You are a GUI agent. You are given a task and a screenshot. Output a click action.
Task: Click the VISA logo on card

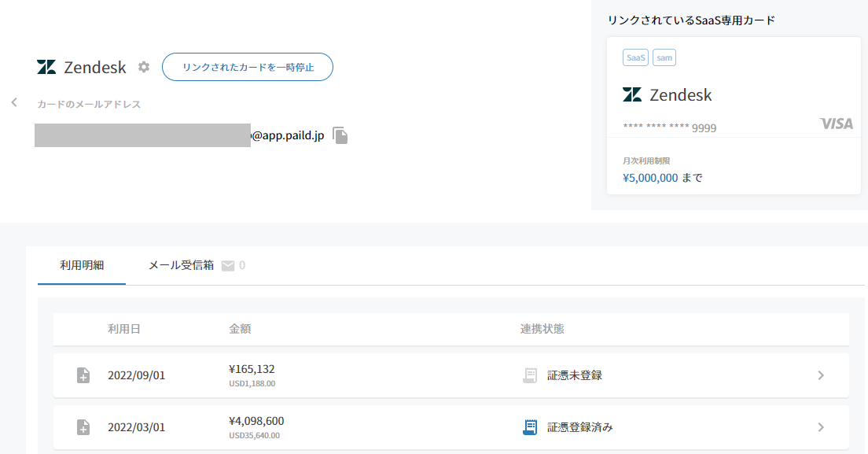tap(837, 124)
